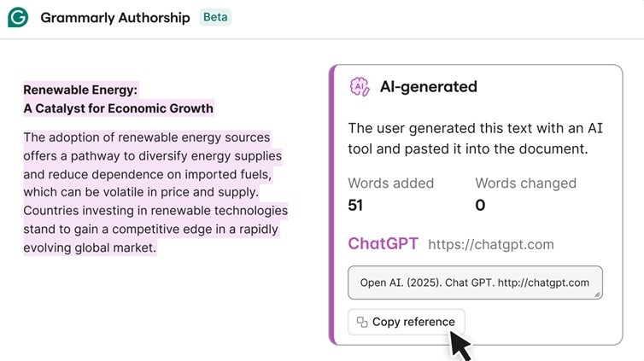Viewport: 644px width, 361px height.
Task: Click the resize handle of the citation box
Action: click(597, 293)
